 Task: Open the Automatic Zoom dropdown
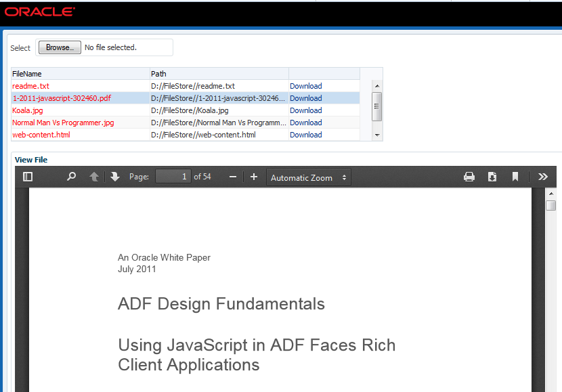tap(309, 178)
